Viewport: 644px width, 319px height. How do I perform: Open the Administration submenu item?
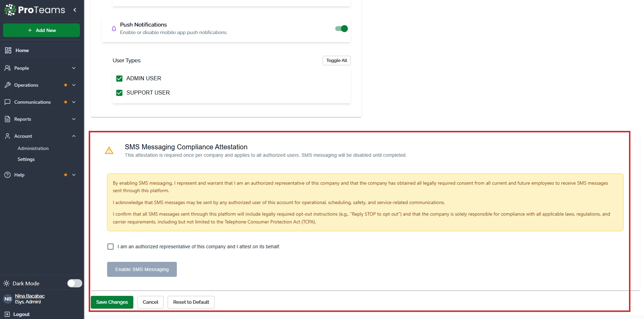click(x=33, y=148)
